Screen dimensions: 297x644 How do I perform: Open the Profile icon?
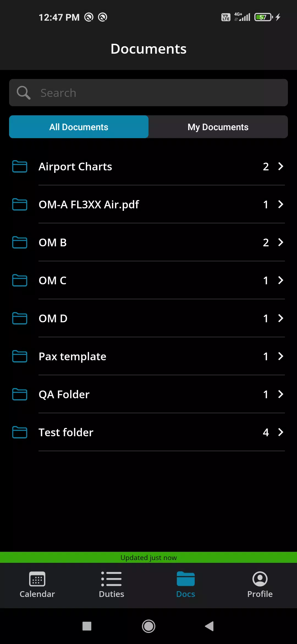point(260,579)
